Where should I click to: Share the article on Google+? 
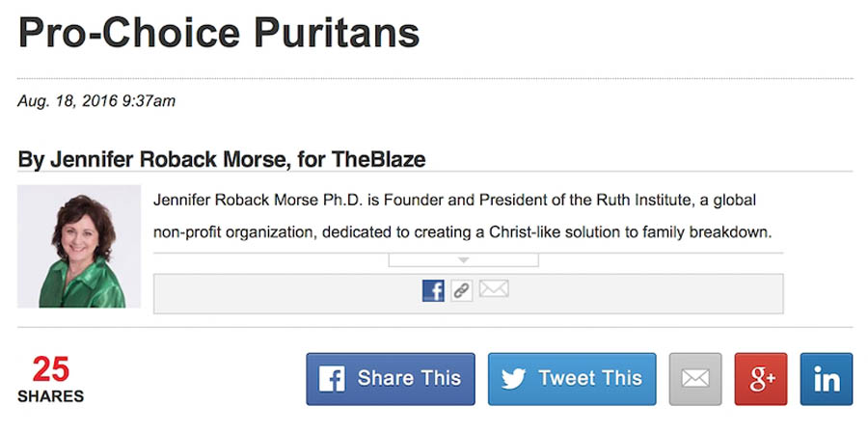[x=761, y=379]
